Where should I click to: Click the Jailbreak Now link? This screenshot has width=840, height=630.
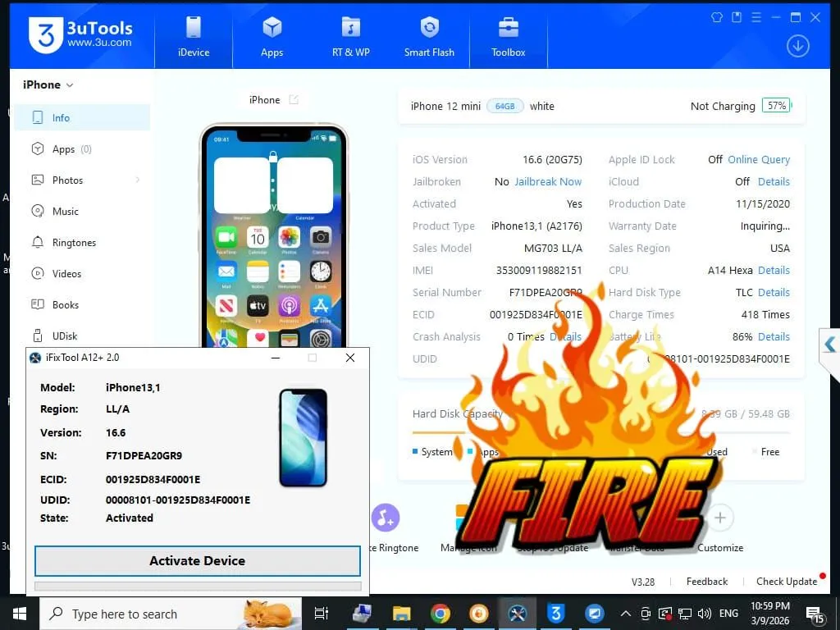click(x=548, y=182)
